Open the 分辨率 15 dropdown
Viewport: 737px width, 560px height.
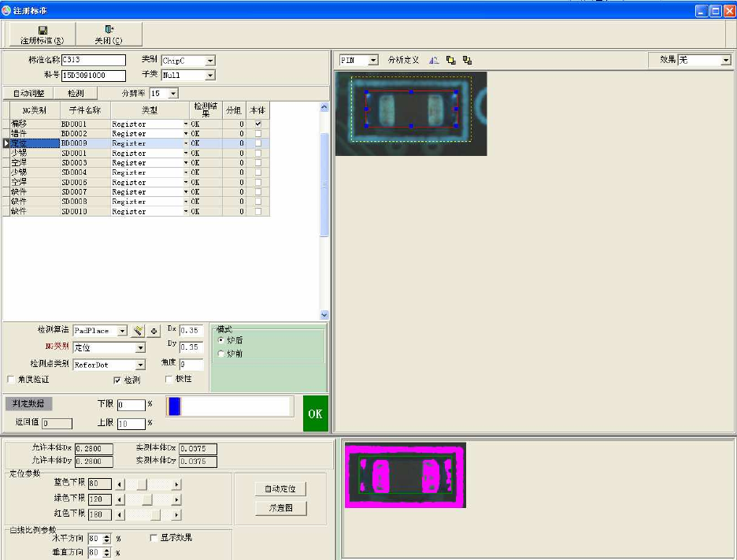[x=173, y=94]
